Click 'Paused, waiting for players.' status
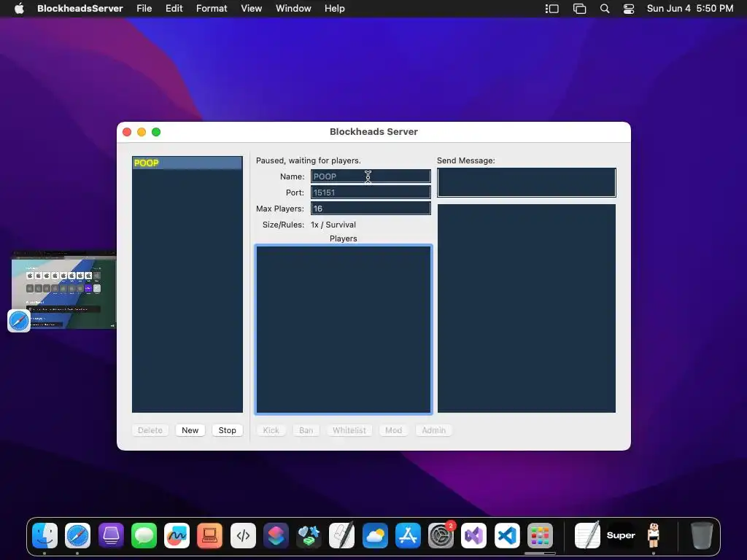 pos(309,160)
